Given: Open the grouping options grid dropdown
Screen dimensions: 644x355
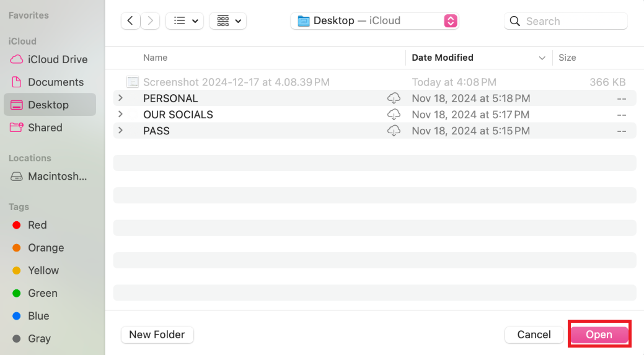Looking at the screenshot, I should [x=228, y=21].
